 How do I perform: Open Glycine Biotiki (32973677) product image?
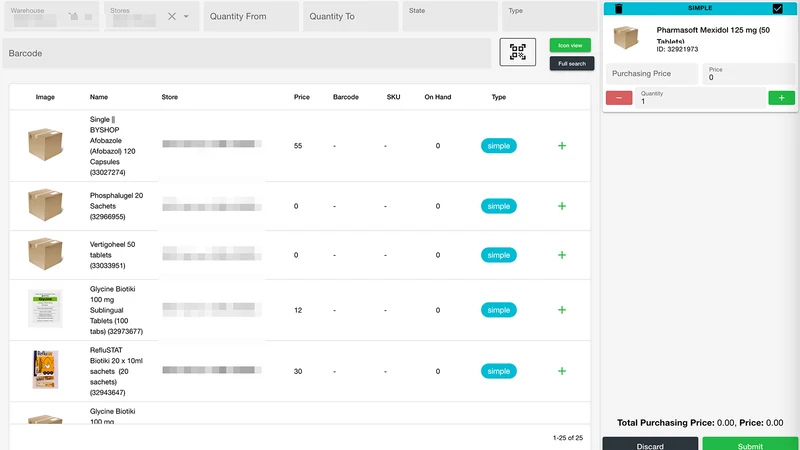pyautogui.click(x=45, y=309)
